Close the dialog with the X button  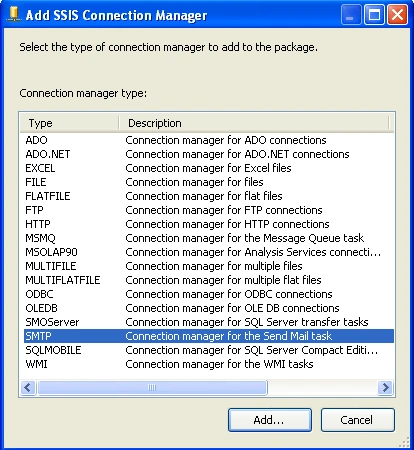point(397,15)
